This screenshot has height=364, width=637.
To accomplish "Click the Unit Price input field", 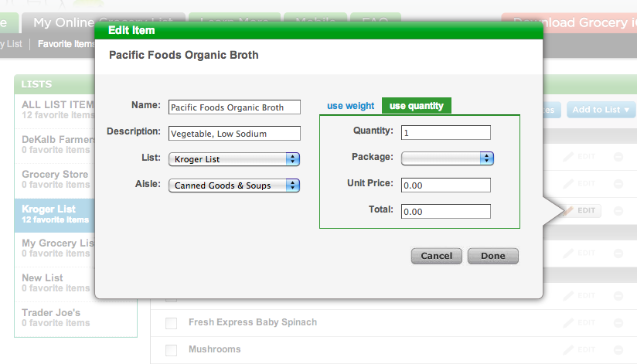I will click(445, 185).
